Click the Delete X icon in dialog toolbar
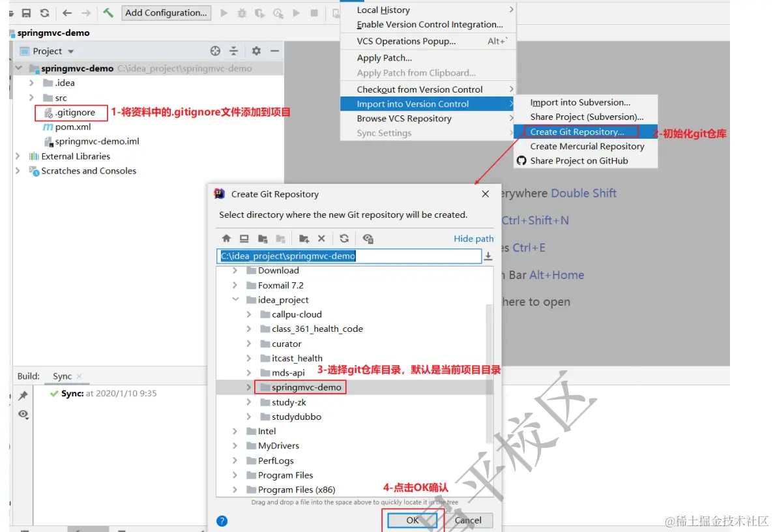773x532 pixels. (x=321, y=239)
